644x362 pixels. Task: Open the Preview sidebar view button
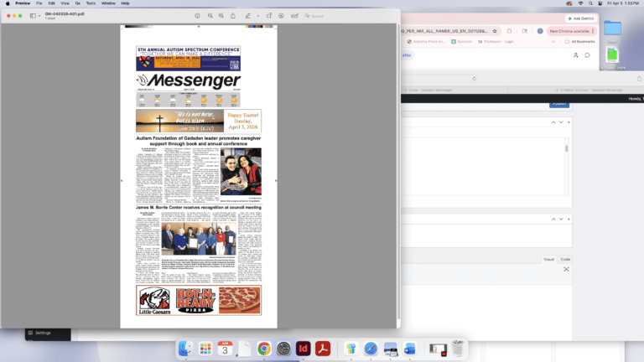(x=33, y=16)
